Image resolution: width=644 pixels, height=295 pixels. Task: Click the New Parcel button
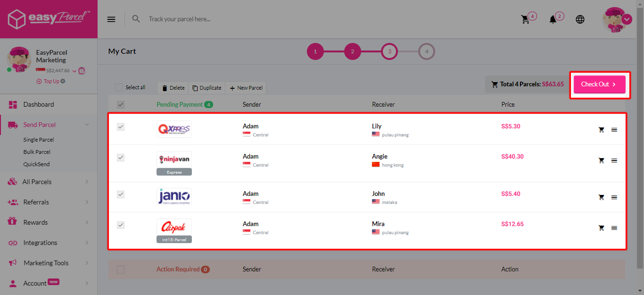click(x=246, y=88)
